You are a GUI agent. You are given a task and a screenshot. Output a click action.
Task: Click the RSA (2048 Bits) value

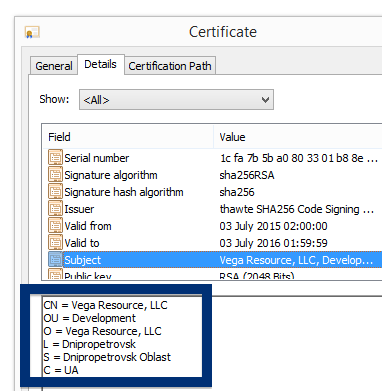point(257,276)
